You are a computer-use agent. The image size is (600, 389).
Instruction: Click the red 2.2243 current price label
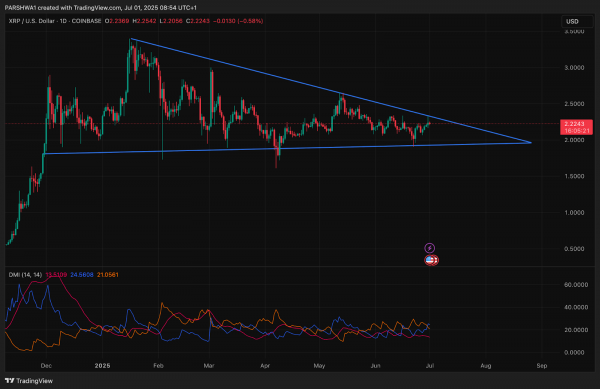(x=576, y=127)
